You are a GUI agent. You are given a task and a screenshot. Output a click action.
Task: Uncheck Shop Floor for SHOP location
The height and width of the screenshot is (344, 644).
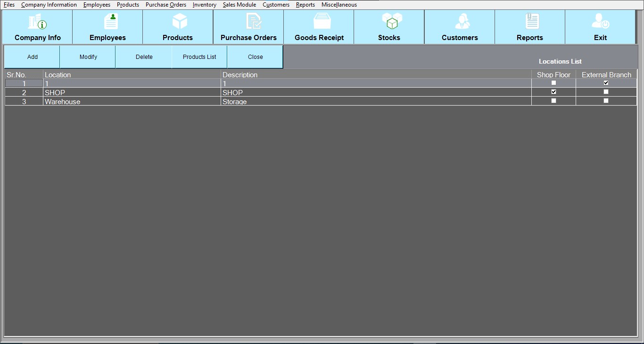tap(553, 92)
